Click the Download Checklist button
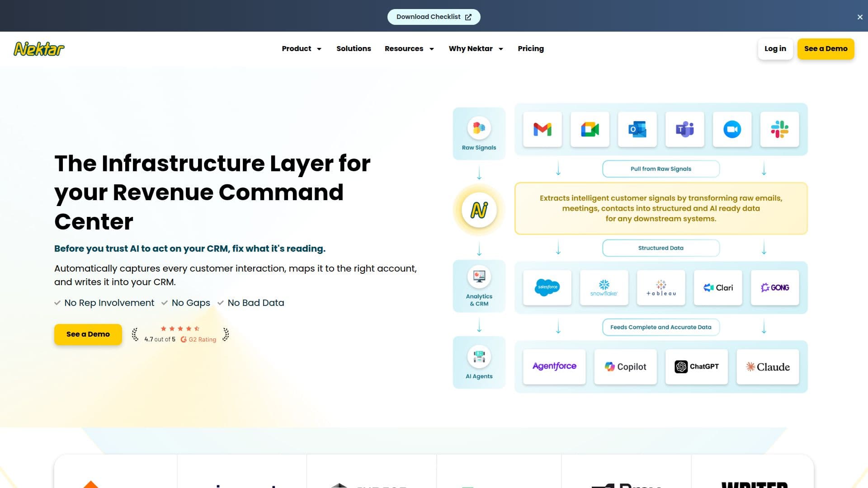Screen dimensions: 868x488 [x=434, y=17]
